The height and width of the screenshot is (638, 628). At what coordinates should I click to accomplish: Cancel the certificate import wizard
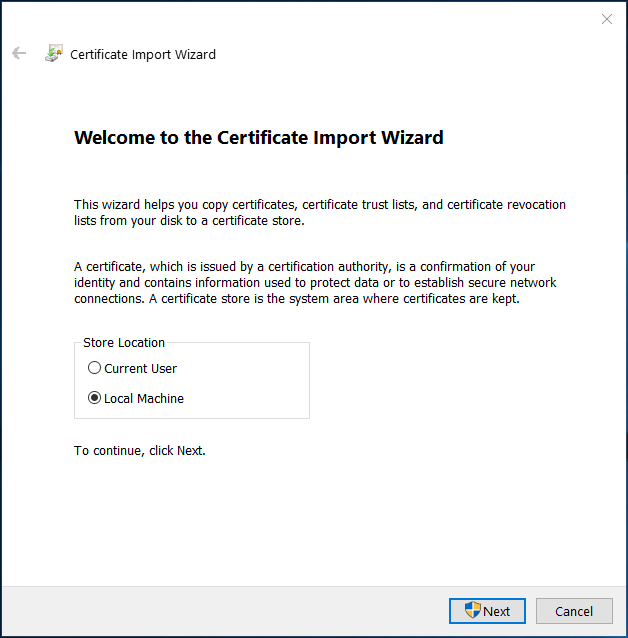(574, 611)
